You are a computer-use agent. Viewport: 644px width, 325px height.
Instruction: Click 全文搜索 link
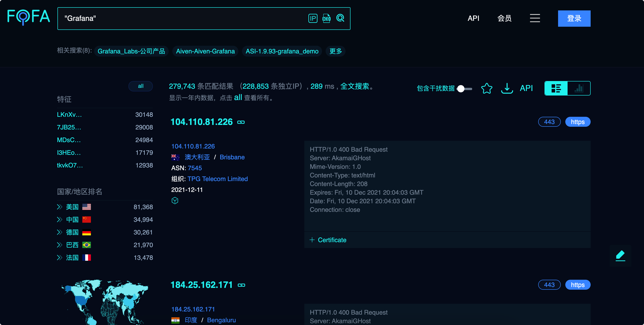pos(355,86)
